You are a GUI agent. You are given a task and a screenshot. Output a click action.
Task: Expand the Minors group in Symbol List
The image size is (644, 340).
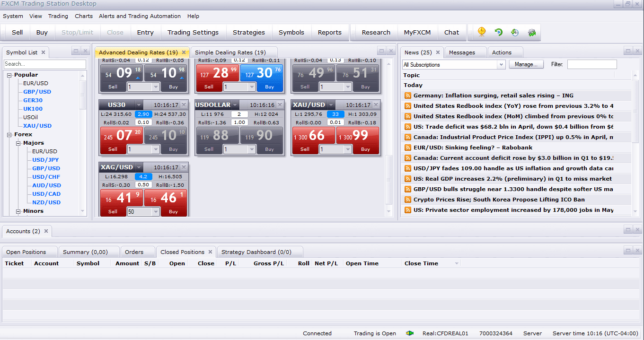tap(18, 211)
